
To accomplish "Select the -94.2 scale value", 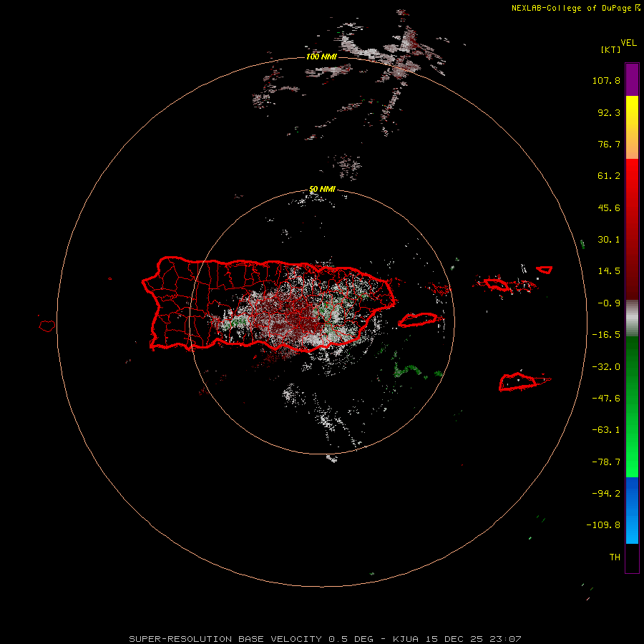I will click(x=606, y=494).
